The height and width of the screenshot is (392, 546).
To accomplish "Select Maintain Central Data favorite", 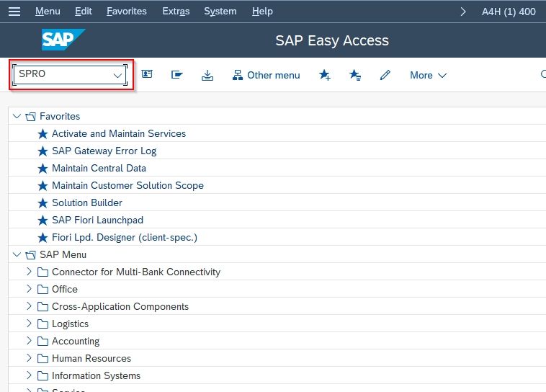I will click(99, 169).
